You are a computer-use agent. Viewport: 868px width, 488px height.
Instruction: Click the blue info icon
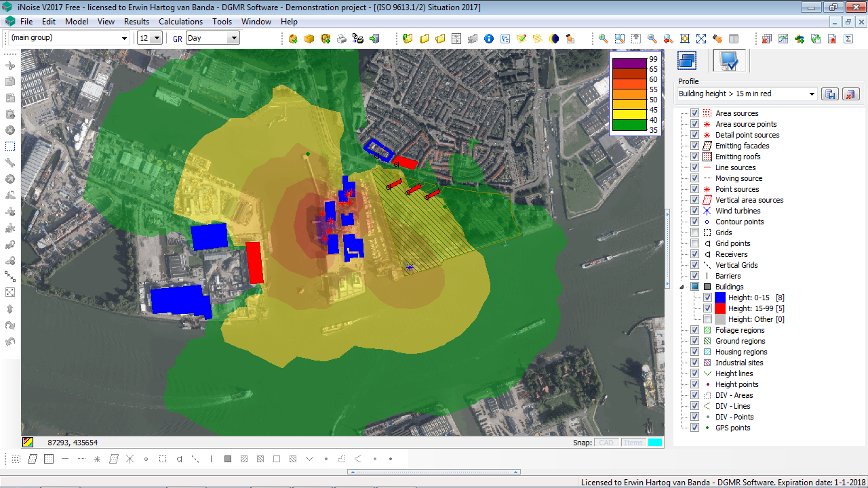488,39
